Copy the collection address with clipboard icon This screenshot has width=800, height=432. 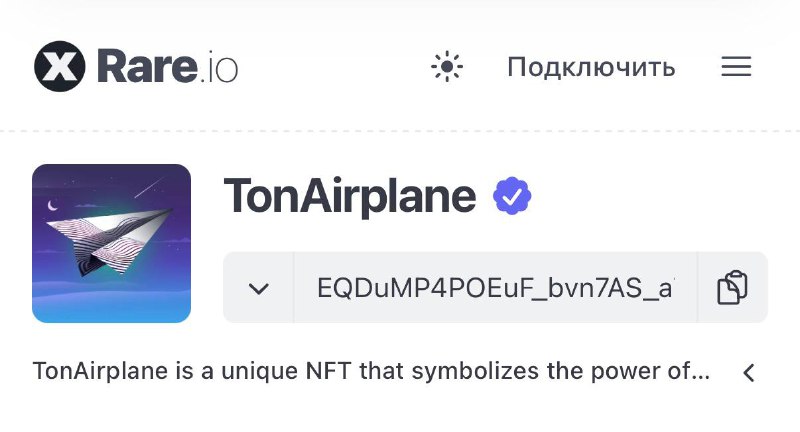click(733, 288)
